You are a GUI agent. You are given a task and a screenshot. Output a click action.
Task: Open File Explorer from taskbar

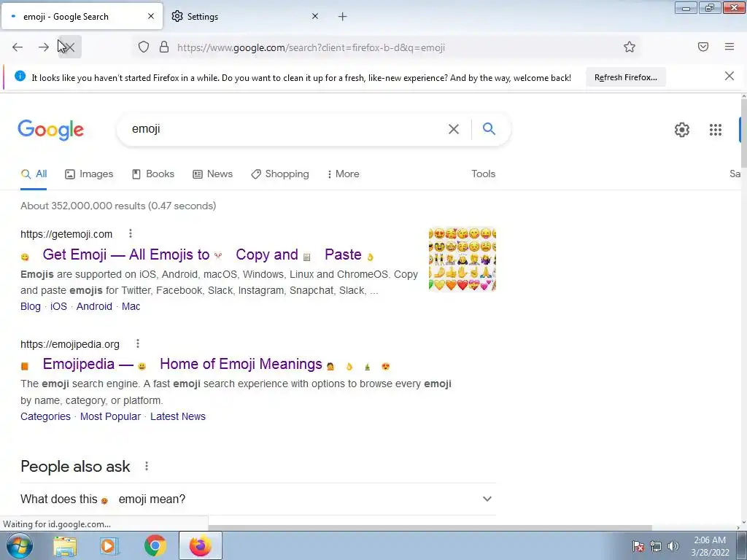click(65, 545)
